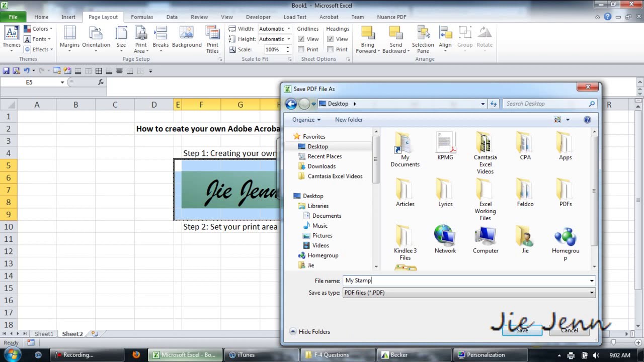
Task: Increase the Scale percentage spinner
Action: pos(288,47)
